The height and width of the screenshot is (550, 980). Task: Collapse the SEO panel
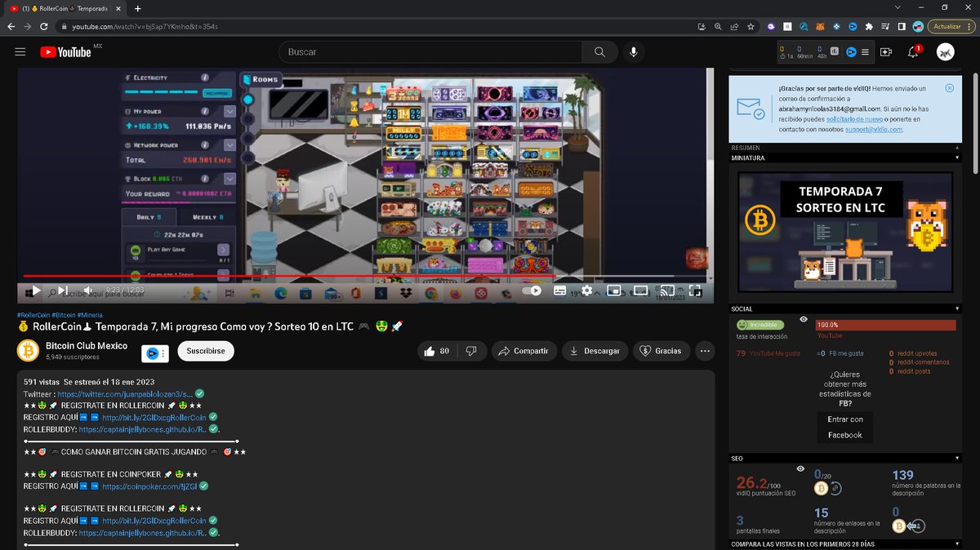coord(956,459)
